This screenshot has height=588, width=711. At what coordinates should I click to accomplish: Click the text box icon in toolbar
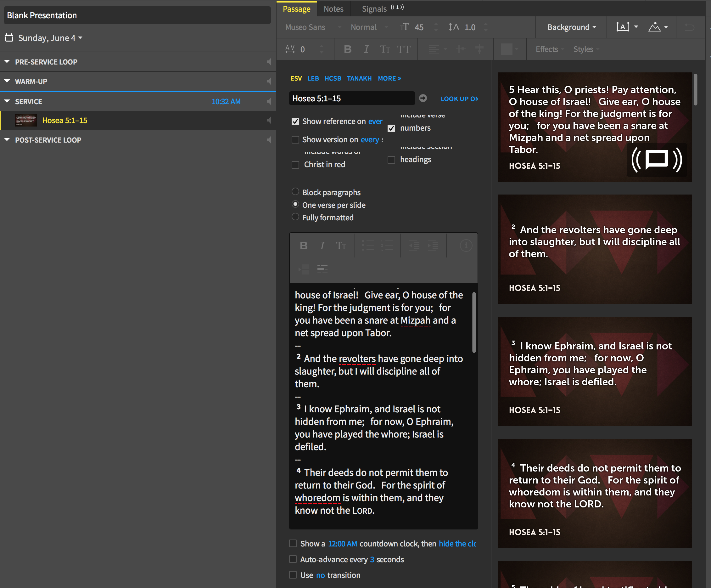[623, 27]
